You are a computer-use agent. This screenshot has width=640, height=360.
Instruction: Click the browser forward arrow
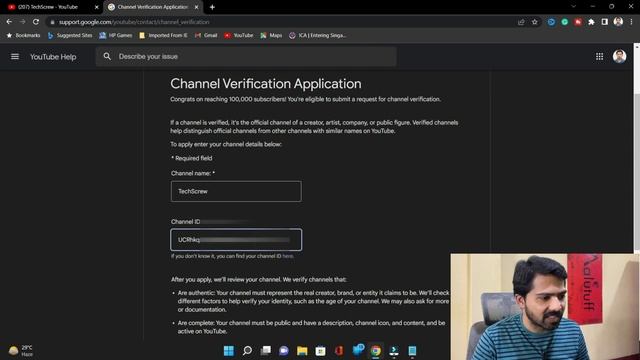(22, 22)
